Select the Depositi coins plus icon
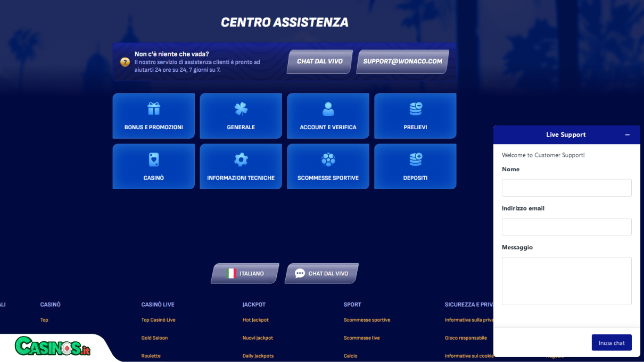 pos(416,159)
